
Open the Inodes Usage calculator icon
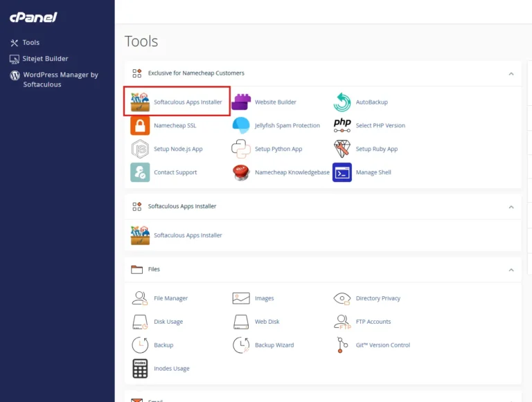[x=141, y=369]
